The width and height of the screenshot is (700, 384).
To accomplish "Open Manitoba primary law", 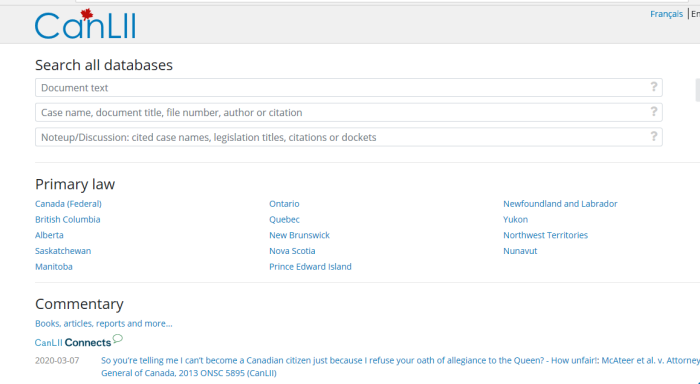I will coord(54,267).
